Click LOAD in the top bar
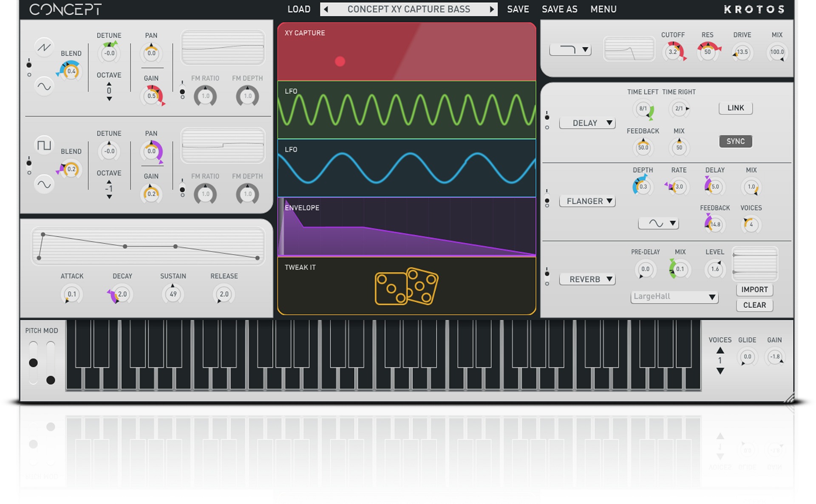The width and height of the screenshot is (816, 504). point(299,9)
